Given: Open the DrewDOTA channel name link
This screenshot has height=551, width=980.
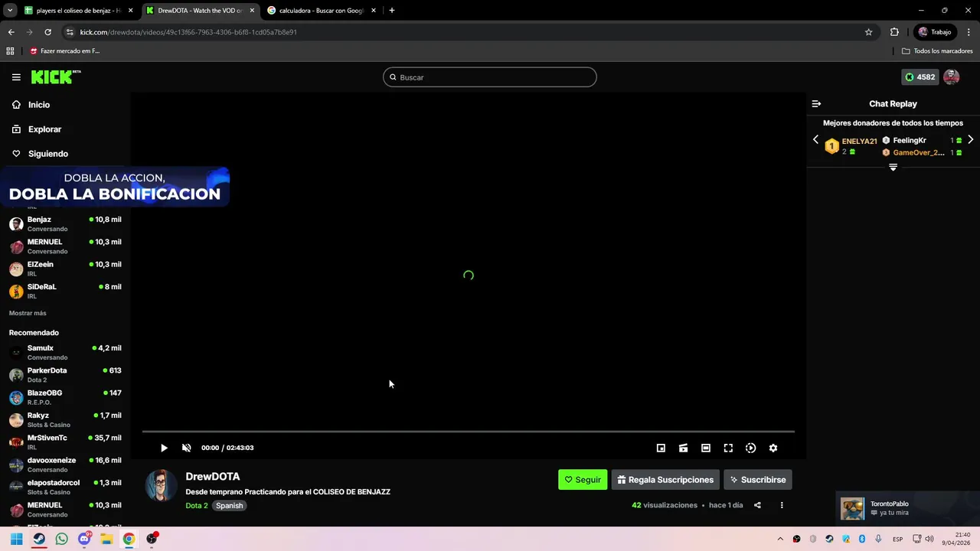Looking at the screenshot, I should (x=213, y=476).
